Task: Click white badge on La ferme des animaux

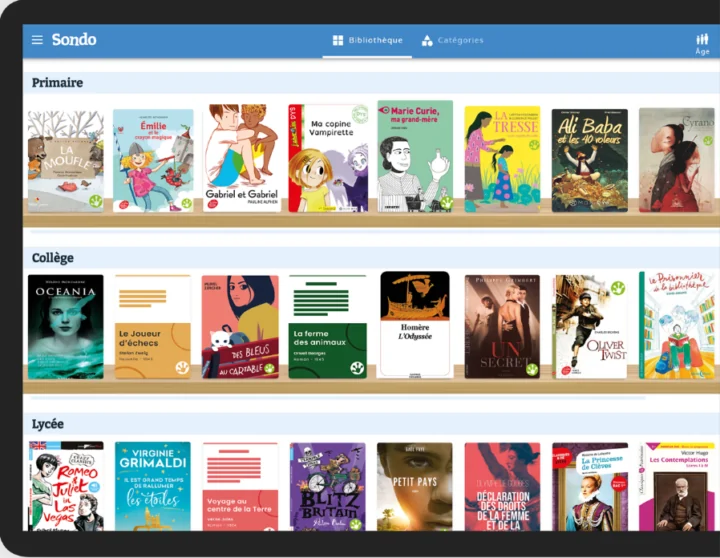Action: (357, 368)
